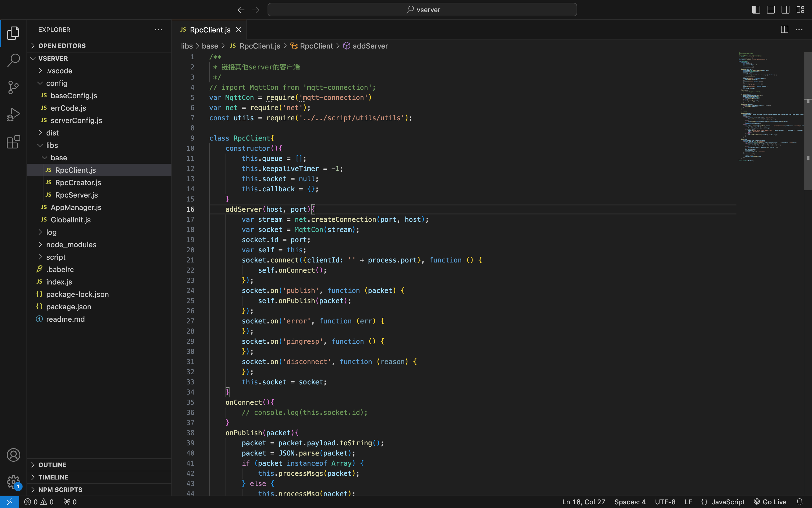Open the Accounts icon in activity bar
Image resolution: width=812 pixels, height=508 pixels.
tap(14, 455)
